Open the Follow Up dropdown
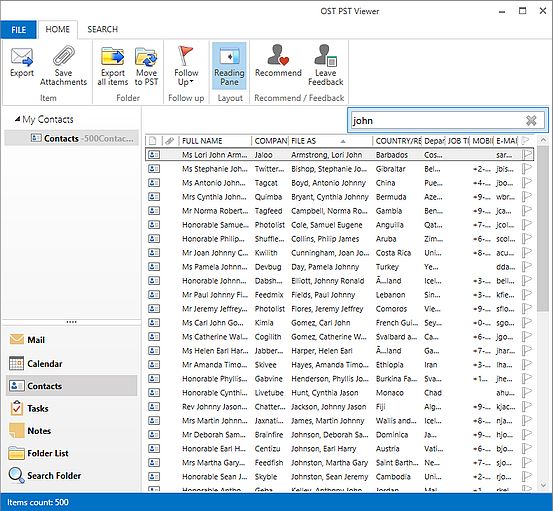553x511 pixels. click(x=186, y=66)
